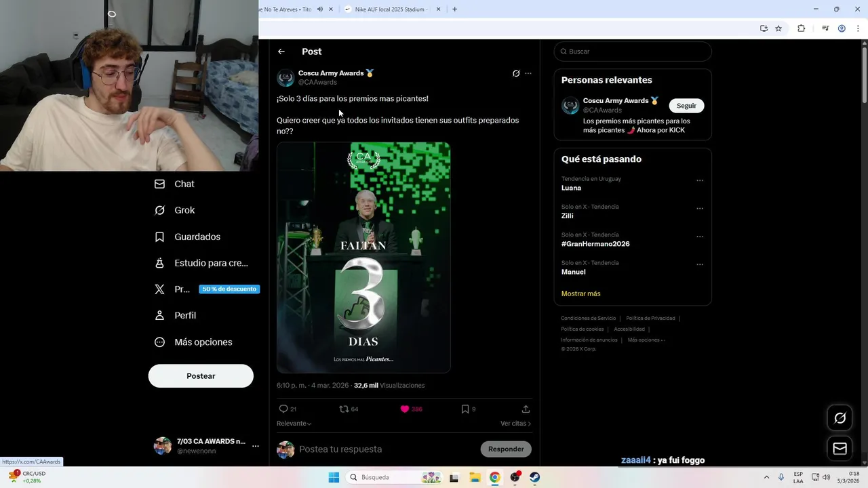Open Chrome's three-dot menu
The width and height of the screenshot is (868, 488).
[x=859, y=28]
